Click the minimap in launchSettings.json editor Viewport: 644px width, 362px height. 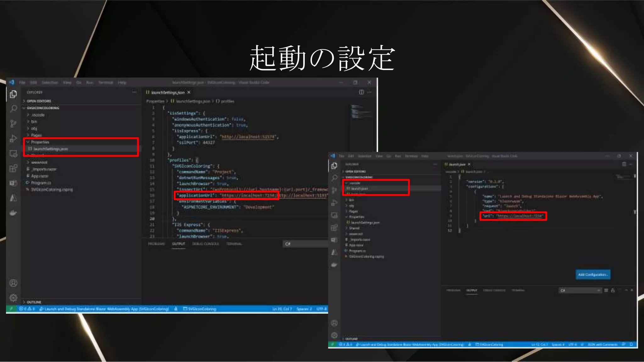click(357, 112)
